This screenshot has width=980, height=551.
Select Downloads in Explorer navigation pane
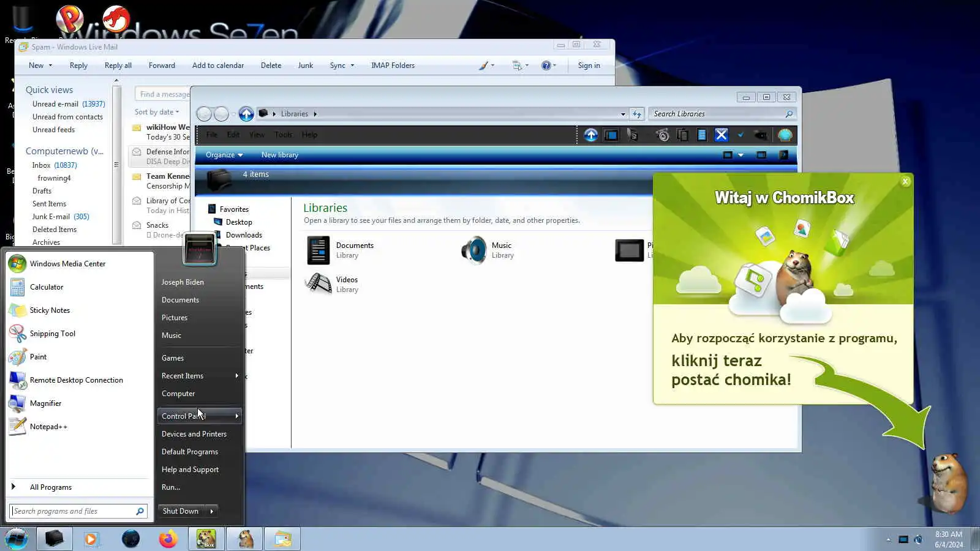[x=244, y=235]
